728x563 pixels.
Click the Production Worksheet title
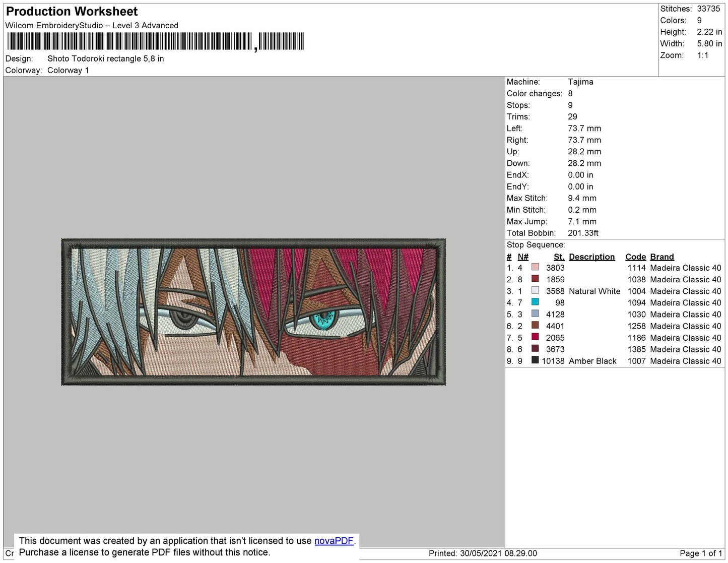coord(71,11)
